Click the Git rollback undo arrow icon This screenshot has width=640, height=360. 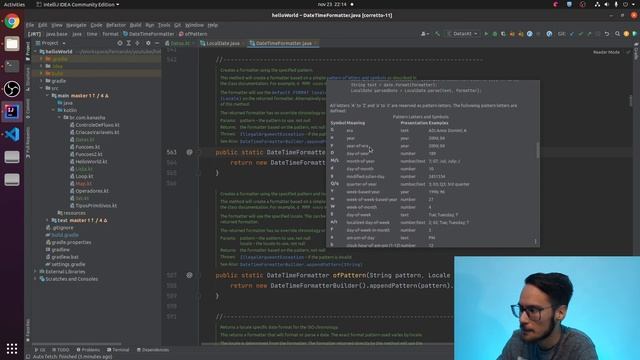tap(607, 34)
